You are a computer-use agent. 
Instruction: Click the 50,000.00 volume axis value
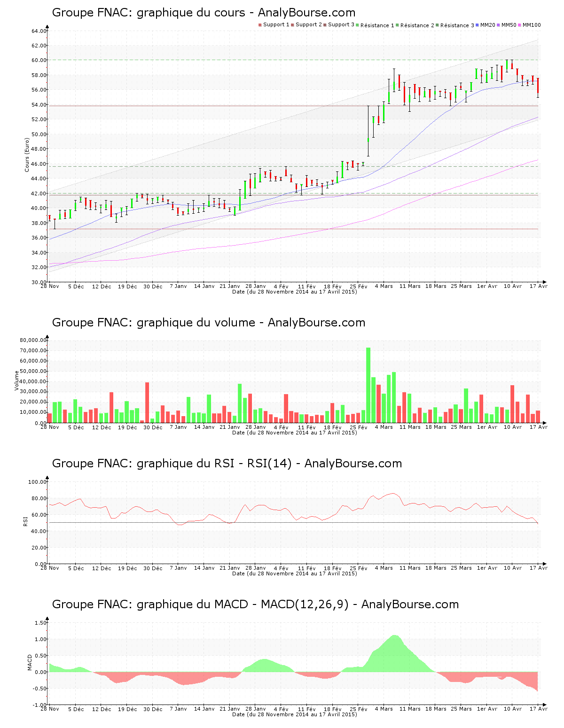(x=33, y=371)
